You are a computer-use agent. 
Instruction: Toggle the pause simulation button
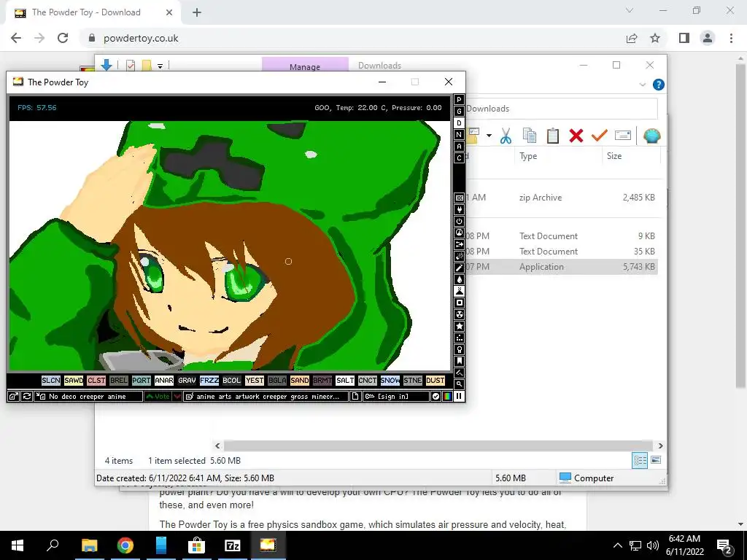460,396
